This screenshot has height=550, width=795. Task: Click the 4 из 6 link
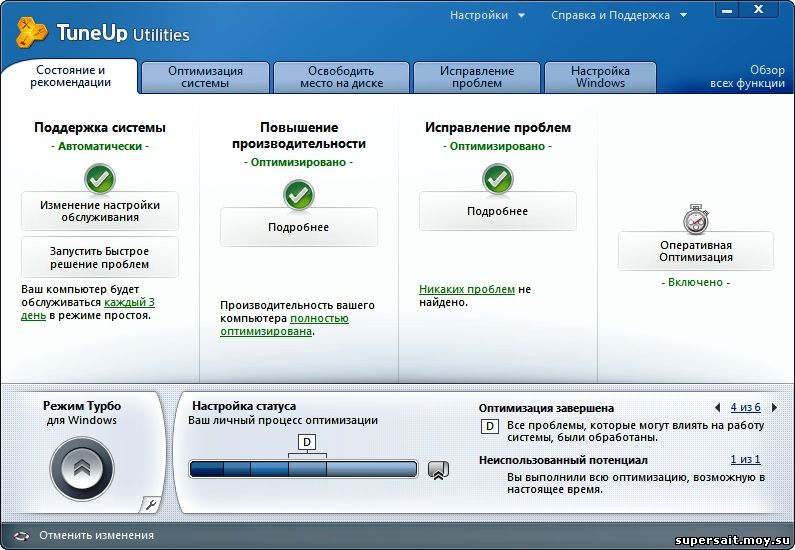[745, 407]
